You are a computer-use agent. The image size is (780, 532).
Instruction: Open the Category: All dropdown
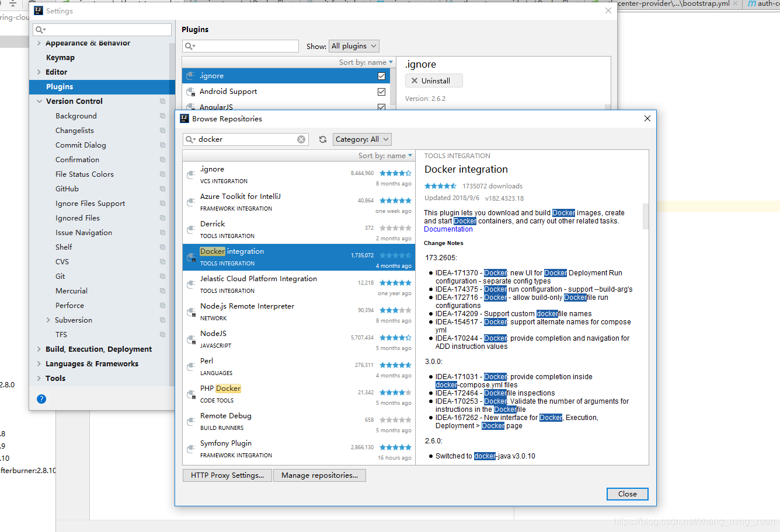tap(362, 139)
